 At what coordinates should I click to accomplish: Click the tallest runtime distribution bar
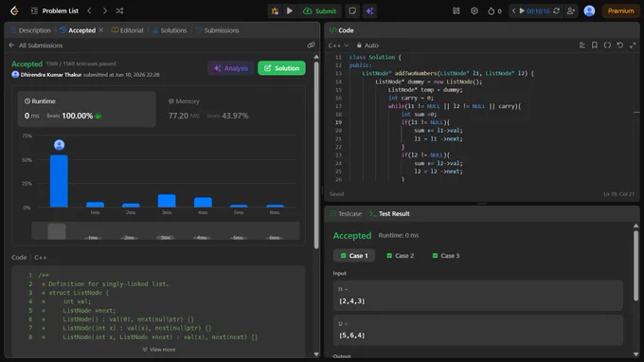[59, 181]
